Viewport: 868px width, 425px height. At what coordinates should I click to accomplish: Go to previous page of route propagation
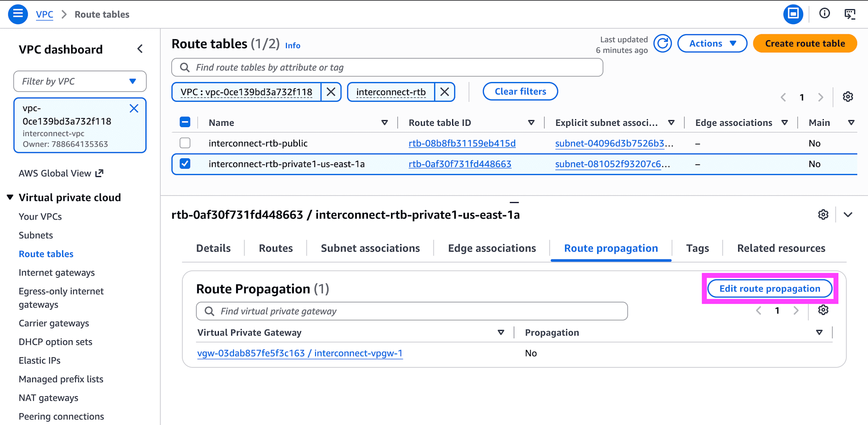click(759, 311)
